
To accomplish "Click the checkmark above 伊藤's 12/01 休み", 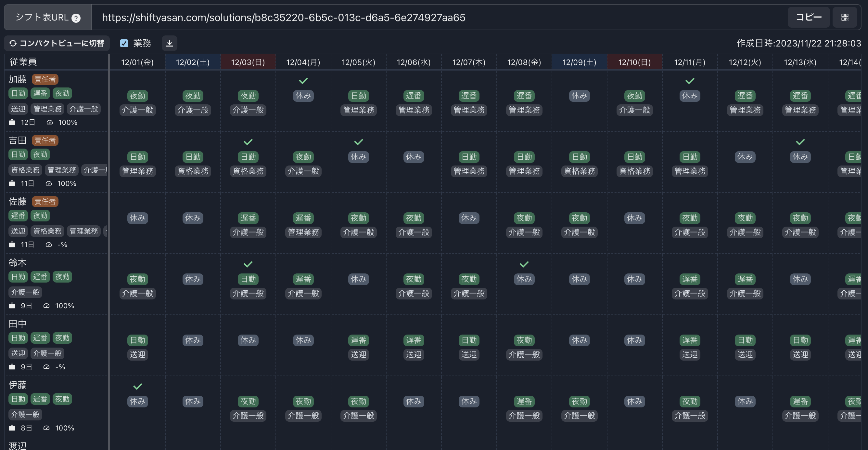I will pos(137,386).
